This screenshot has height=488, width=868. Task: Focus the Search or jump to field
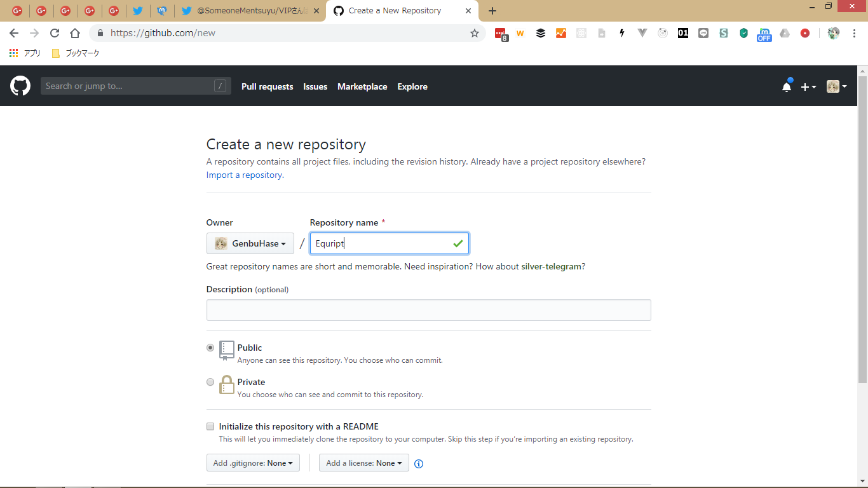pyautogui.click(x=136, y=86)
